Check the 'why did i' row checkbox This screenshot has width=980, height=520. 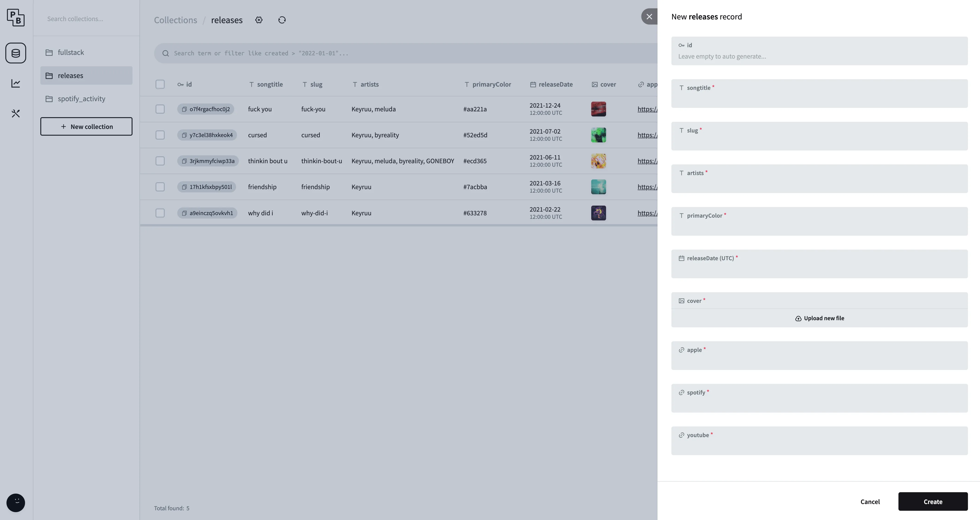[x=160, y=213]
